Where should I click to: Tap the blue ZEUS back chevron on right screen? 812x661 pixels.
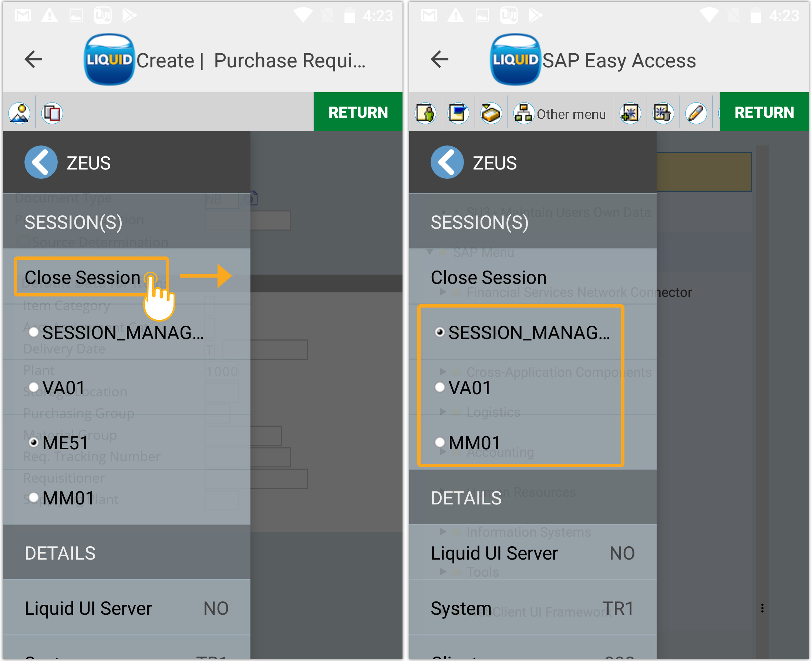447,162
